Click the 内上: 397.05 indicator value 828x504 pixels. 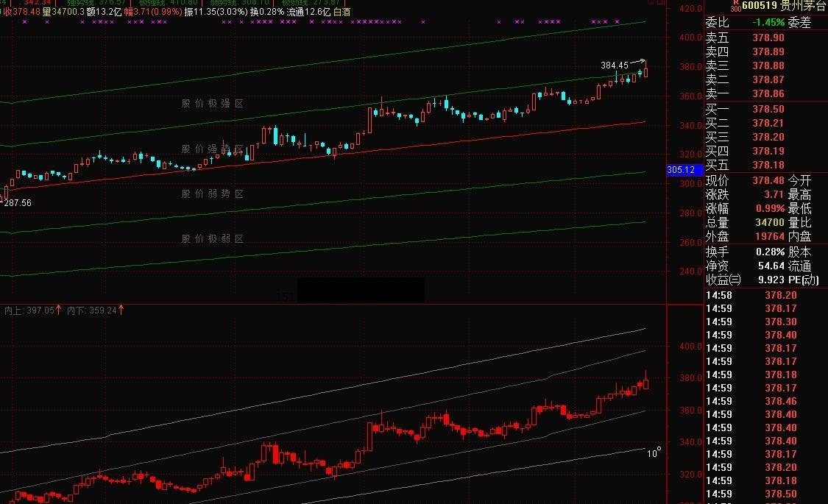coord(32,310)
